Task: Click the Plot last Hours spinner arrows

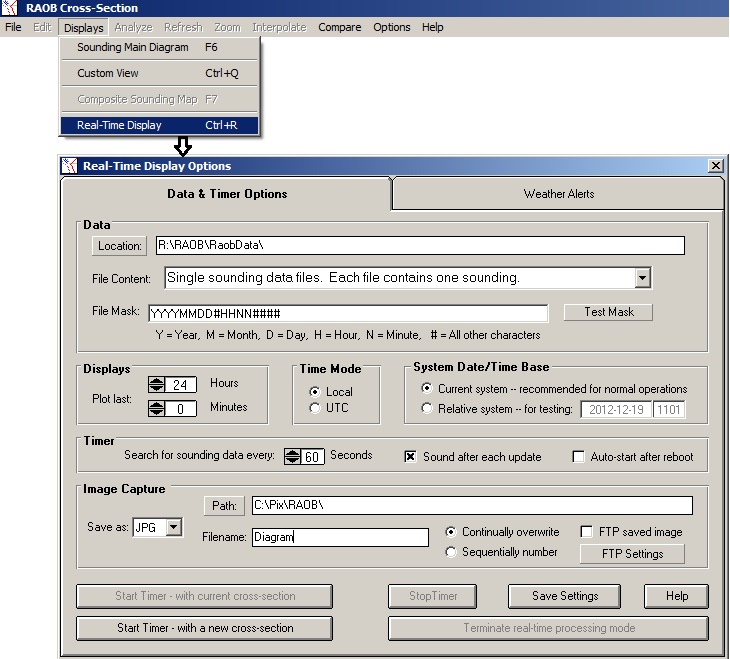Action: point(156,384)
